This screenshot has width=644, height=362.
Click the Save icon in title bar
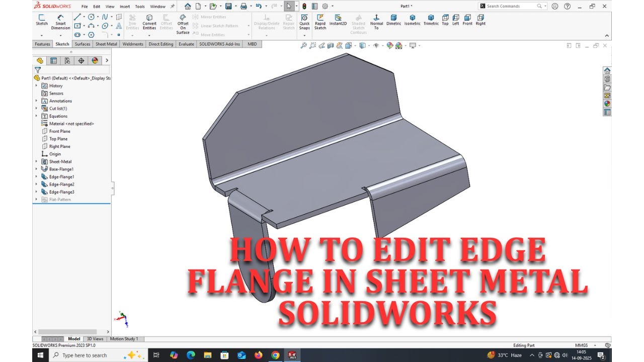(228, 6)
